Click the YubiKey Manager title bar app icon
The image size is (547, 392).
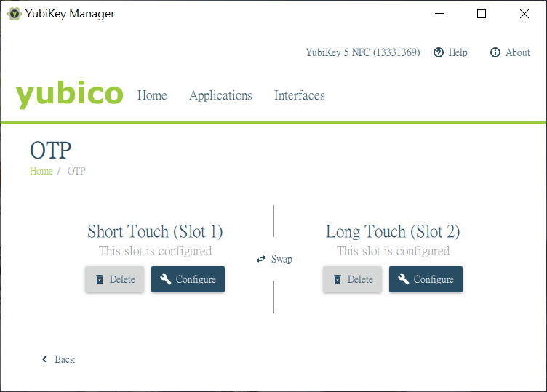pos(14,14)
